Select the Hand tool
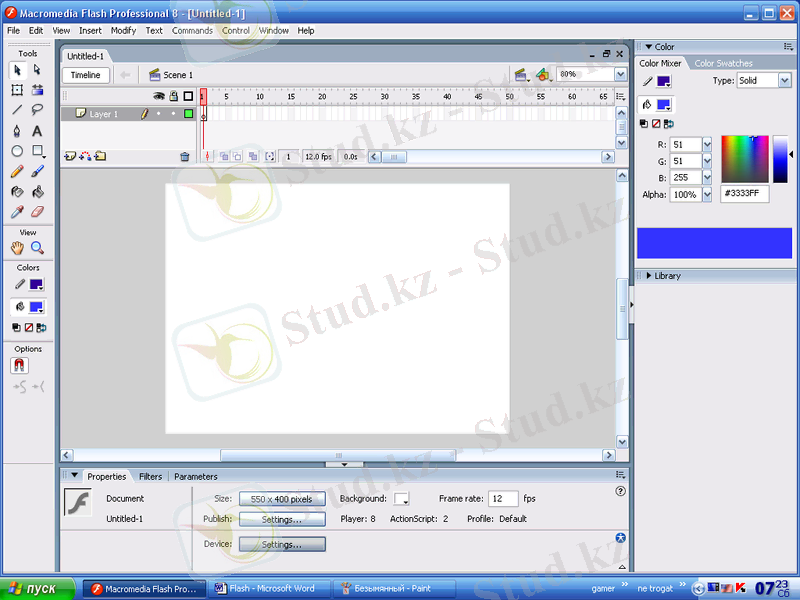Image resolution: width=800 pixels, height=600 pixels. point(17,248)
